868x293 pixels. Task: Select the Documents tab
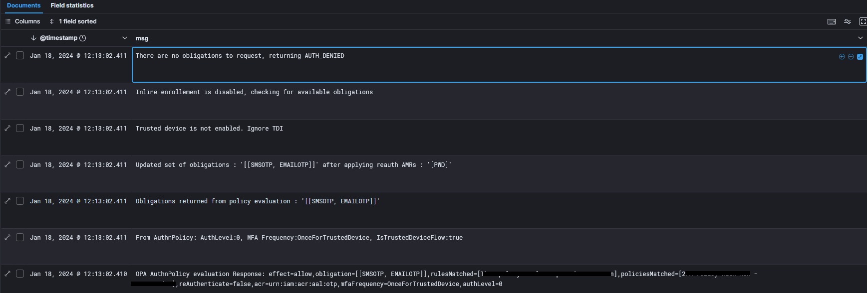[x=23, y=5]
